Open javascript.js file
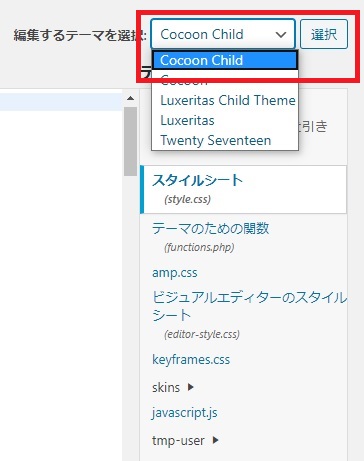The width and height of the screenshot is (364, 461). 184,413
